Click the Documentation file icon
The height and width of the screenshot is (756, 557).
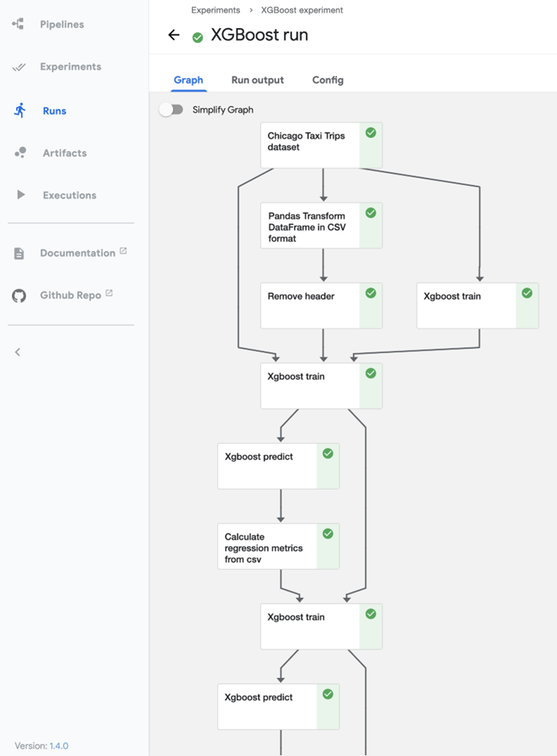coord(19,253)
